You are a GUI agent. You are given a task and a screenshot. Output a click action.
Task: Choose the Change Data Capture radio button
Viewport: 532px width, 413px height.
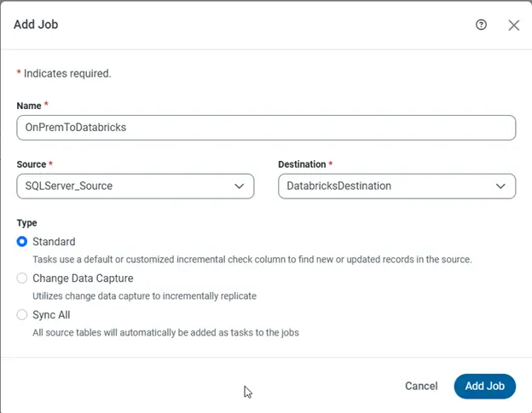tap(22, 278)
